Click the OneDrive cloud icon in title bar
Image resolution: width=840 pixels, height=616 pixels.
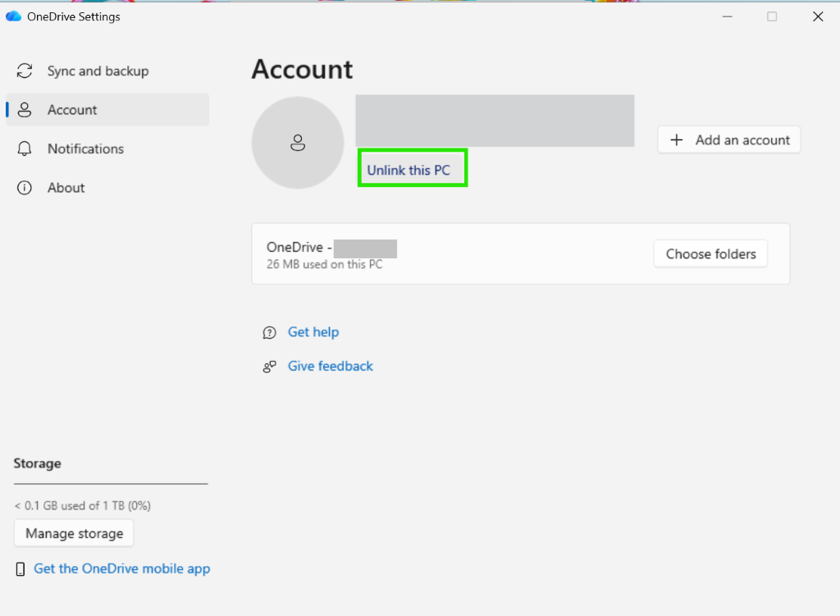13,16
